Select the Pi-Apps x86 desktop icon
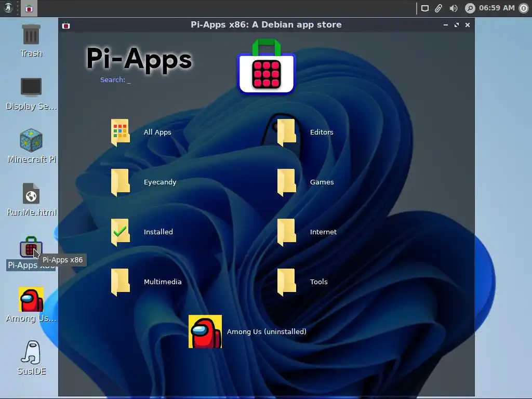Image resolution: width=532 pixels, height=399 pixels. tap(31, 247)
